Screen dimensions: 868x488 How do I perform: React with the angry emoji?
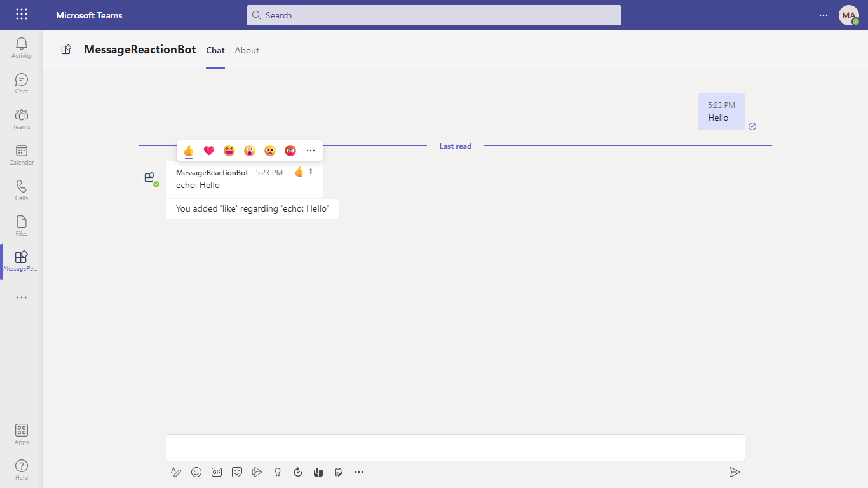pyautogui.click(x=290, y=151)
